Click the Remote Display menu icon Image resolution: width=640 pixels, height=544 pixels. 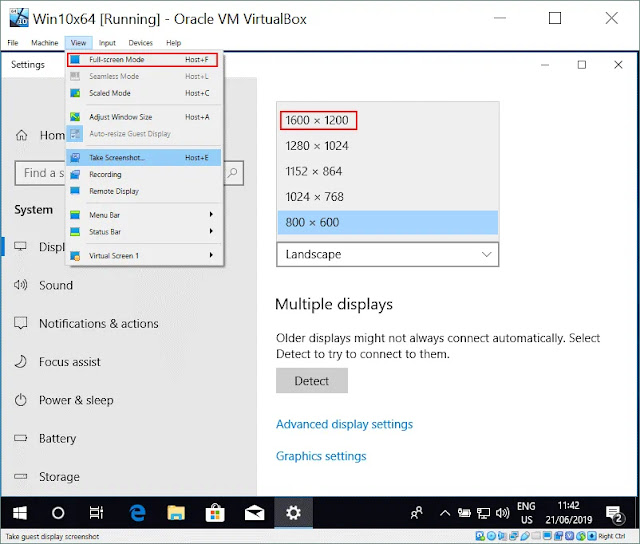click(75, 191)
